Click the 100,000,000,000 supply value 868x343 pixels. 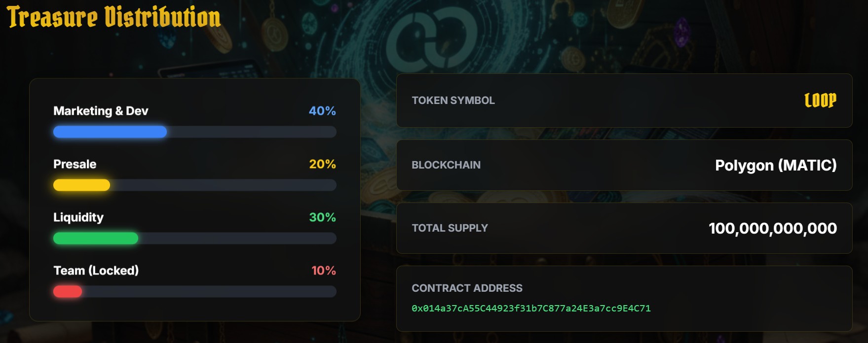772,228
